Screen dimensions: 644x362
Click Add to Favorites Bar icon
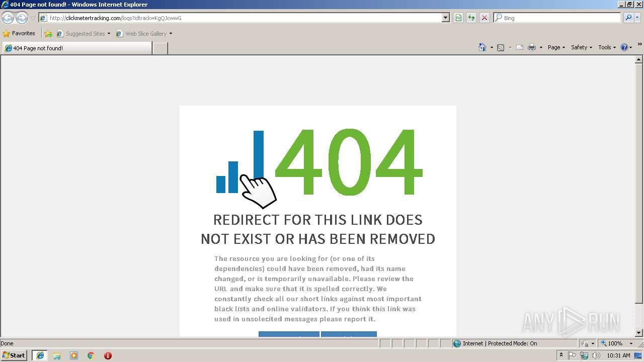tap(48, 34)
